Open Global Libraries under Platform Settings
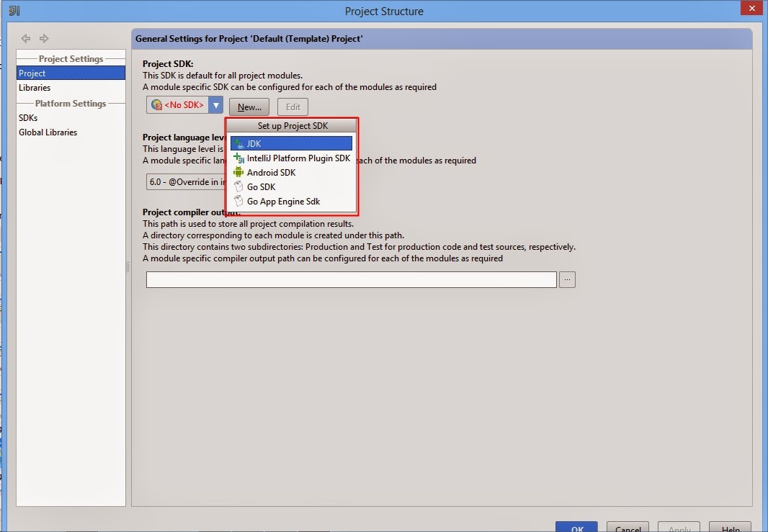Image resolution: width=768 pixels, height=532 pixels. point(71,132)
